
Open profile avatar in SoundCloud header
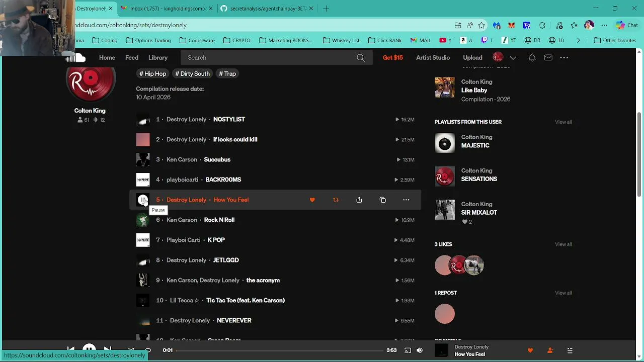click(x=498, y=57)
